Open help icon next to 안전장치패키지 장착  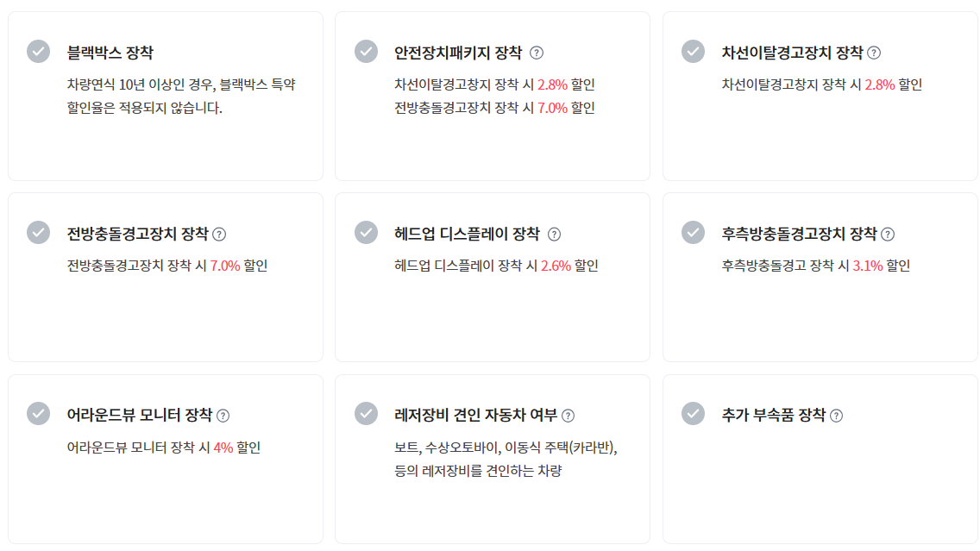point(537,53)
